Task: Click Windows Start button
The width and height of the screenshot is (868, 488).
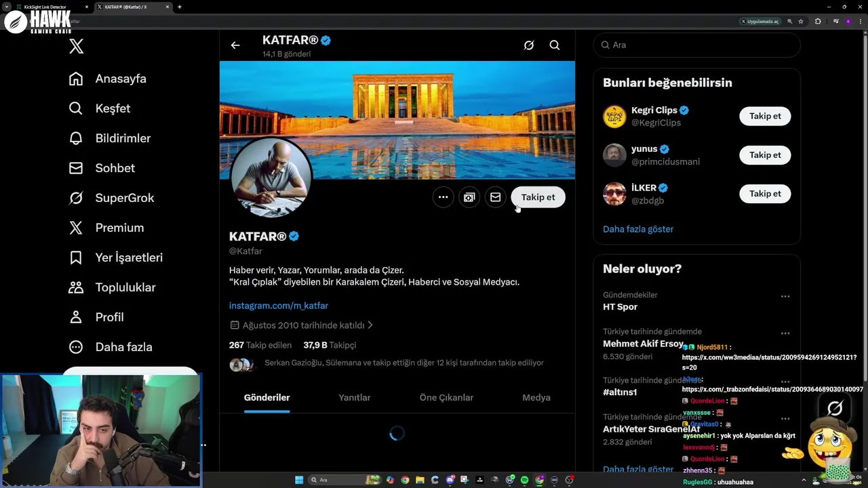Action: tap(299, 480)
